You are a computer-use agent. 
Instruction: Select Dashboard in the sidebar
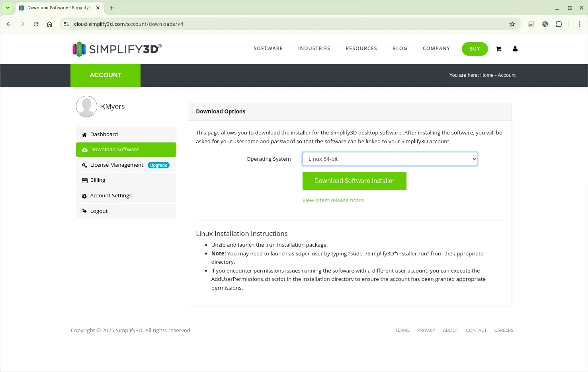[x=104, y=134]
